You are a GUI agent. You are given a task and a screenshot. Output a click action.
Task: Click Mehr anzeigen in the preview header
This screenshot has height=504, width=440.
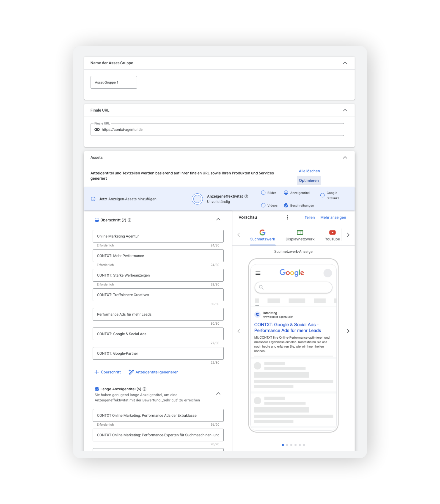pyautogui.click(x=333, y=218)
